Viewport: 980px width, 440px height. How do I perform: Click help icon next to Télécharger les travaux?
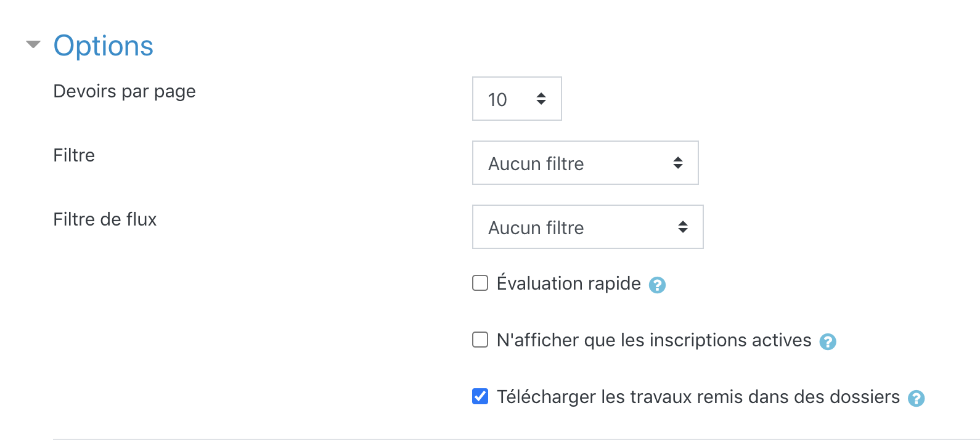click(917, 398)
